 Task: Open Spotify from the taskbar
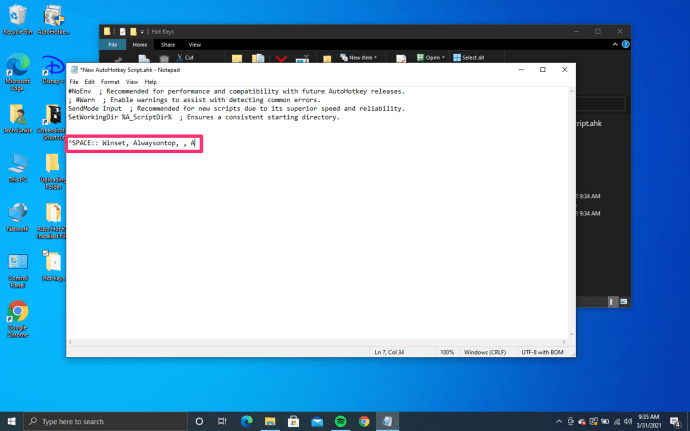point(341,421)
